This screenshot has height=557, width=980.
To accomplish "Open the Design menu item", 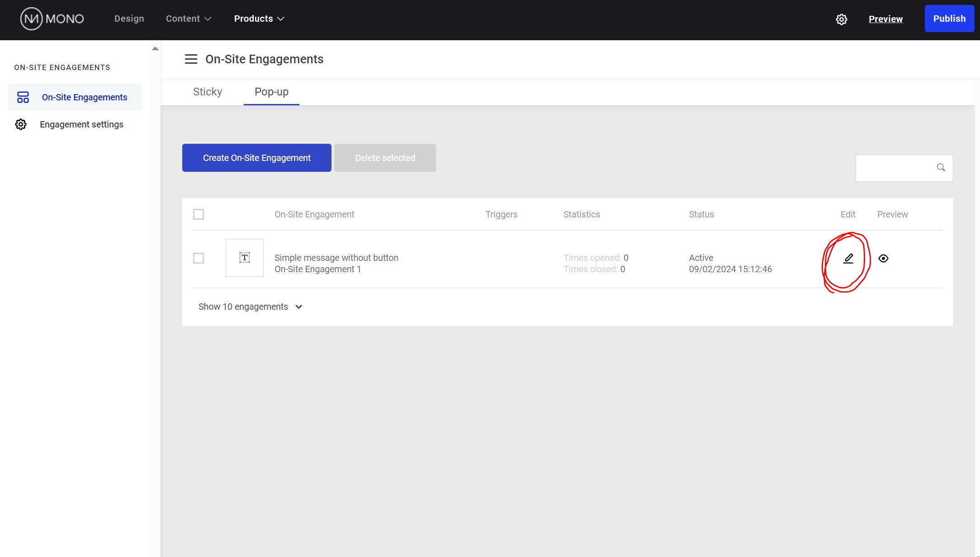I will (x=129, y=19).
